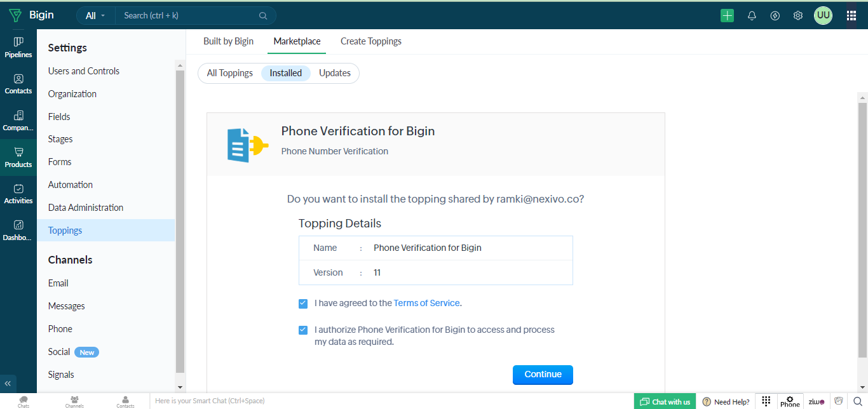Open Activities module in left rail
Screen dimensions: 868x409
(x=18, y=194)
